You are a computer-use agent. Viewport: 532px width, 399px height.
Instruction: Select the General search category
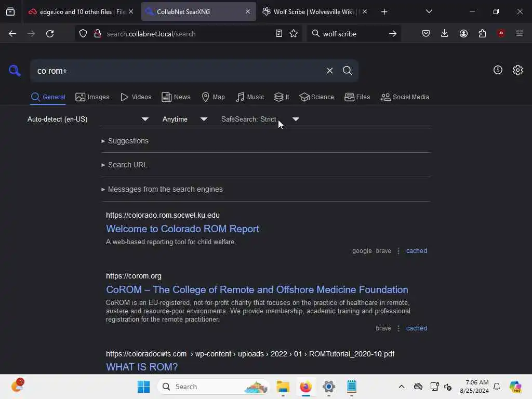(48, 97)
